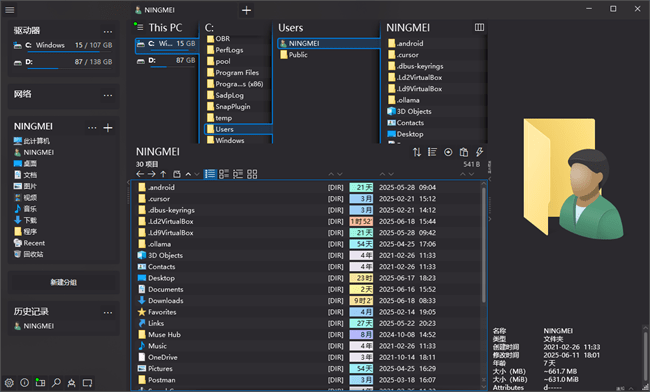Viewport: 650px width, 392px height.
Task: Open the Recent sidebar shortcut
Action: [x=29, y=243]
